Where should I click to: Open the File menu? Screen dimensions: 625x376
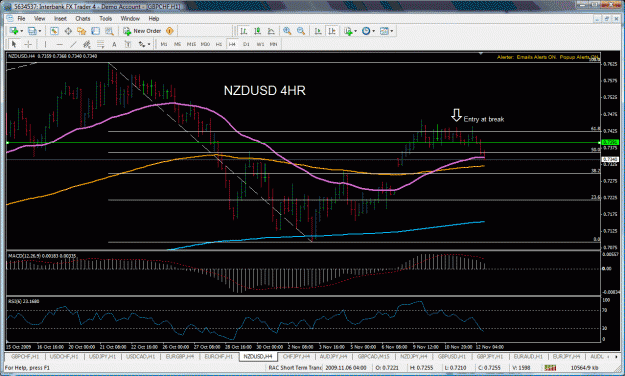21,18
